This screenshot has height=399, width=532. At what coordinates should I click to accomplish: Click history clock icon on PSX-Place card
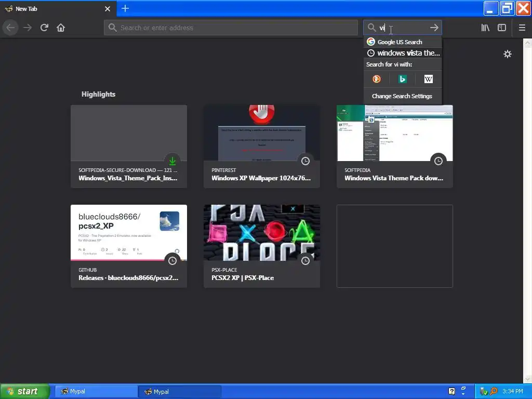coord(305,261)
